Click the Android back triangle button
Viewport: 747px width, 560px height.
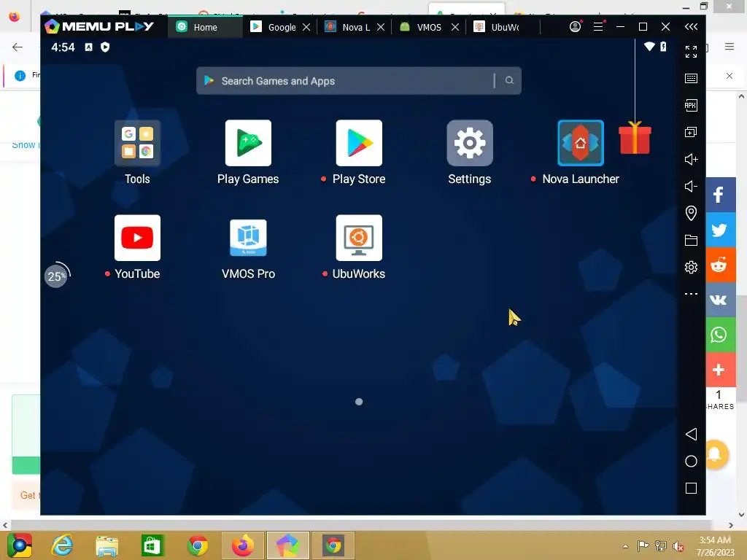(x=692, y=435)
